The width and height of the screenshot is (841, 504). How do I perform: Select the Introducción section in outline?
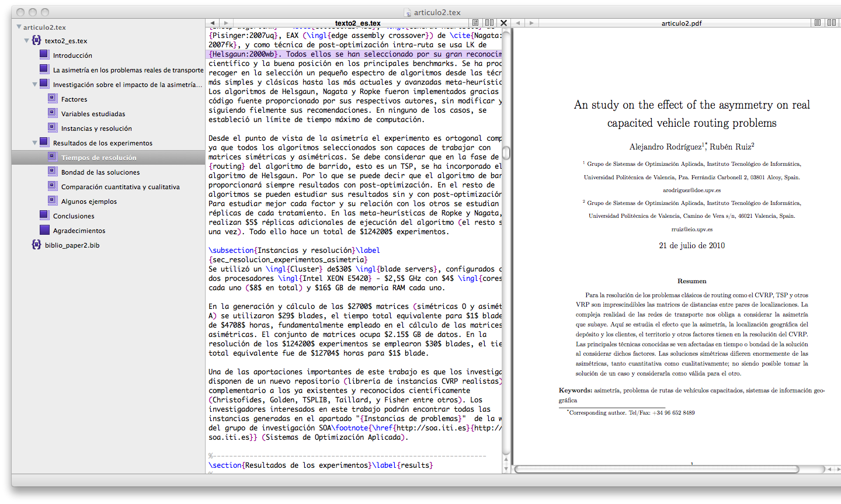click(x=72, y=55)
